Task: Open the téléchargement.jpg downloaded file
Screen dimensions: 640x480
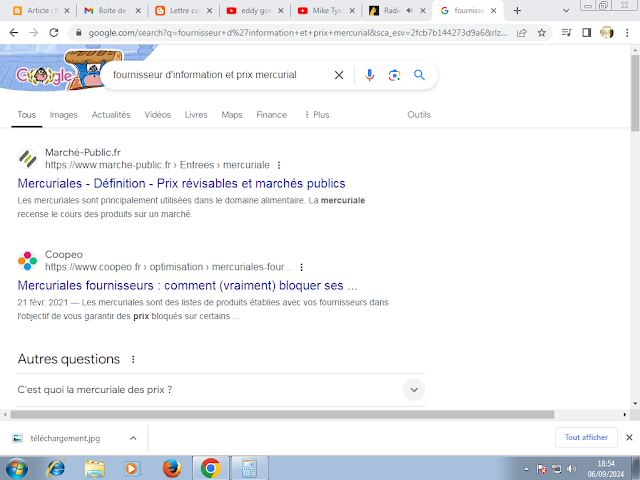Action: pyautogui.click(x=65, y=438)
